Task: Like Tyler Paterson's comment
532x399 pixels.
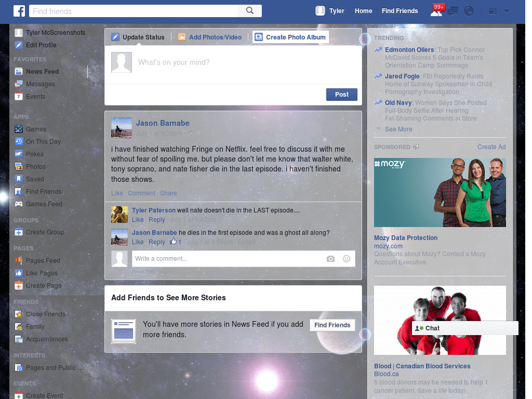Action: pyautogui.click(x=137, y=220)
